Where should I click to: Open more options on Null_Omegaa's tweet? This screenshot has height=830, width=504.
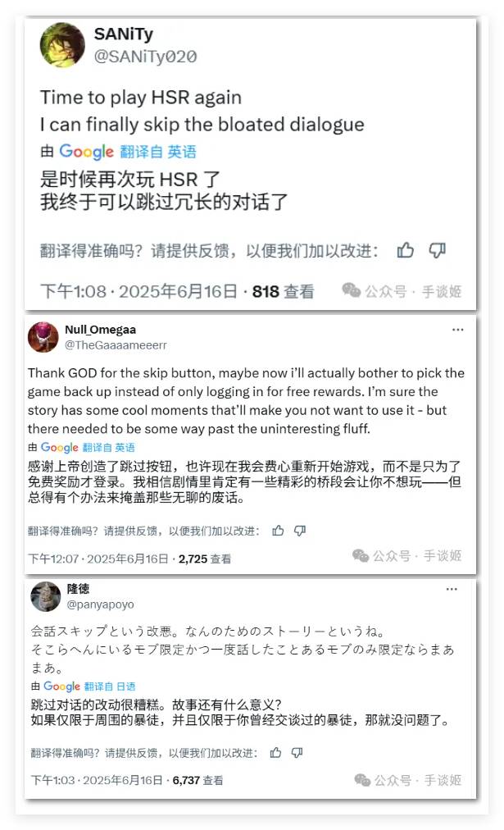[457, 330]
